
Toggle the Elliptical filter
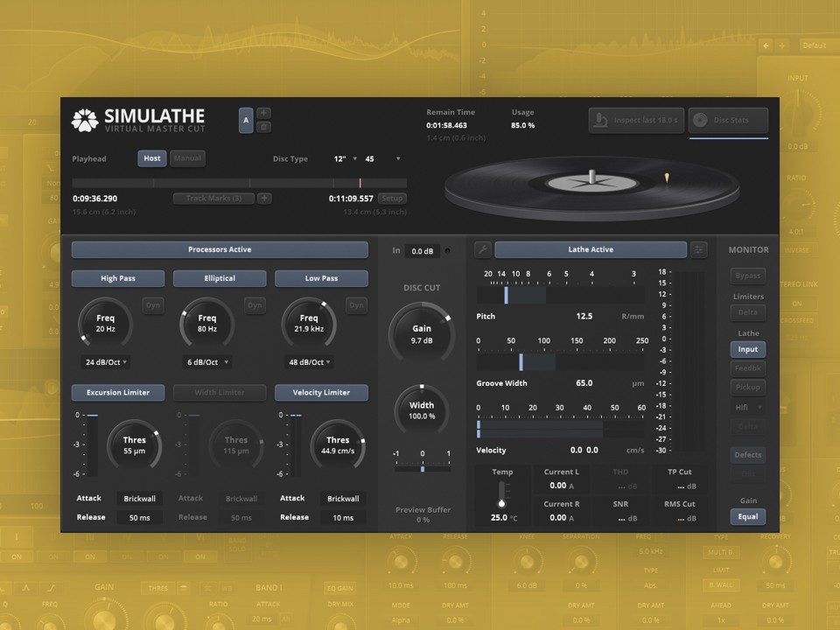(x=220, y=278)
